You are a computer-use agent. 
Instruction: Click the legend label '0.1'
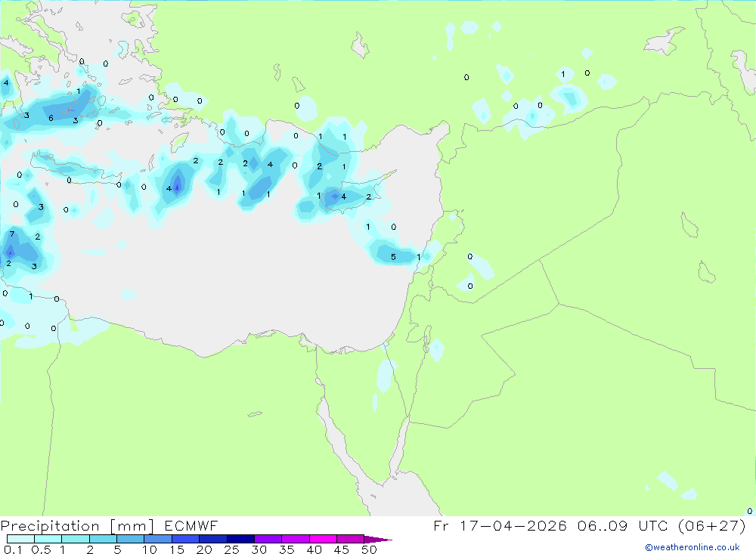tap(13, 549)
